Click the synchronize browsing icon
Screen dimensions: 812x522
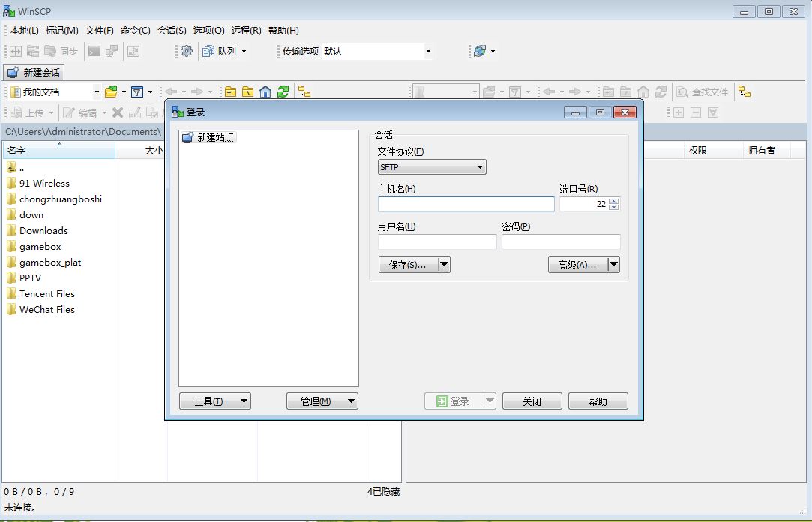pyautogui.click(x=305, y=91)
